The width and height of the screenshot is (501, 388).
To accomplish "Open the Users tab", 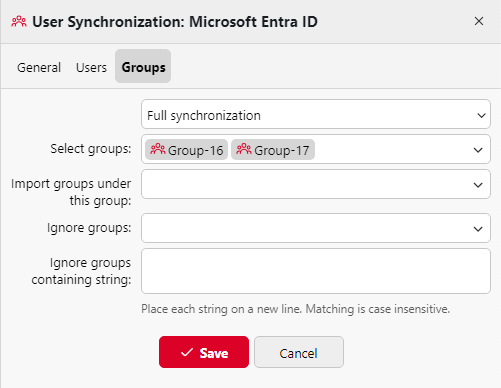I will tap(91, 67).
